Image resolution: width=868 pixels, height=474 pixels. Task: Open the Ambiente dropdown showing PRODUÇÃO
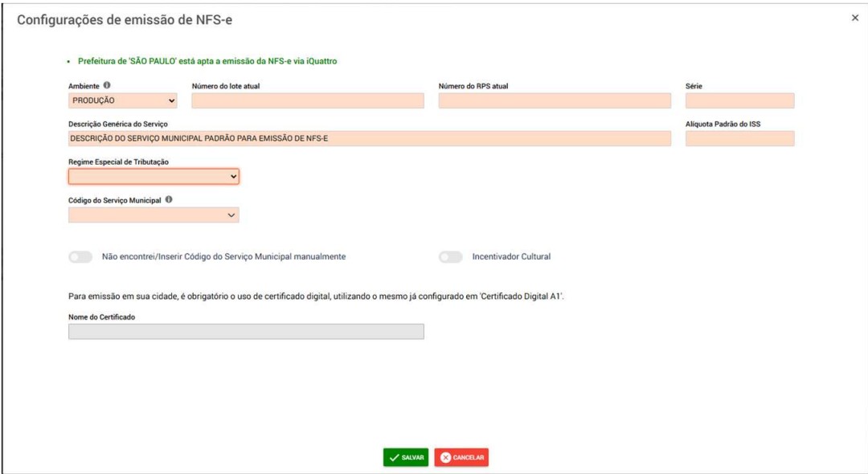coord(123,100)
